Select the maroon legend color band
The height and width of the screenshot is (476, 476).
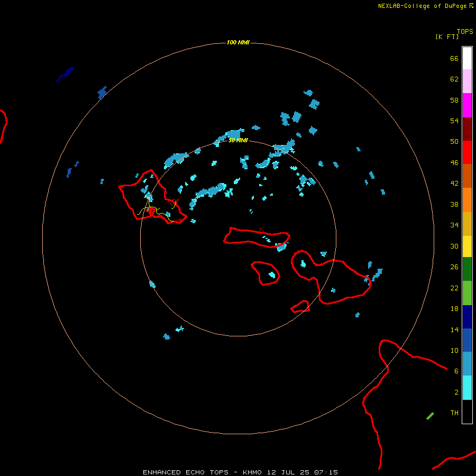tap(467, 129)
